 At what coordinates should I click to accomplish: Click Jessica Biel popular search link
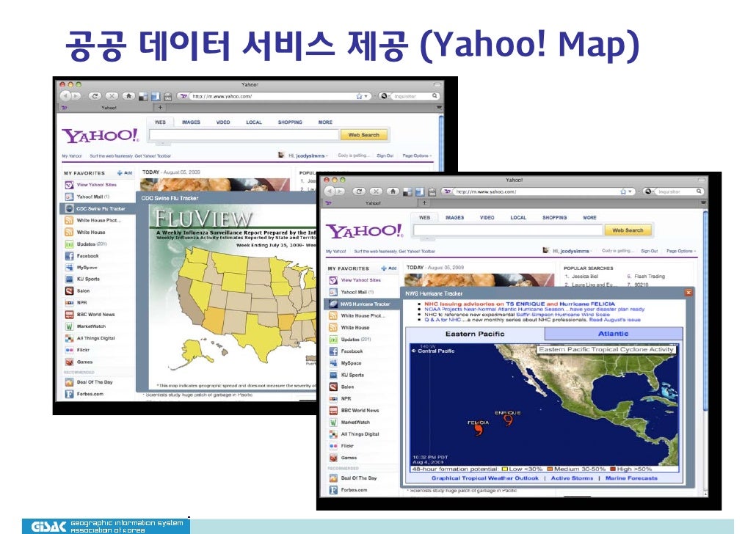[585, 276]
